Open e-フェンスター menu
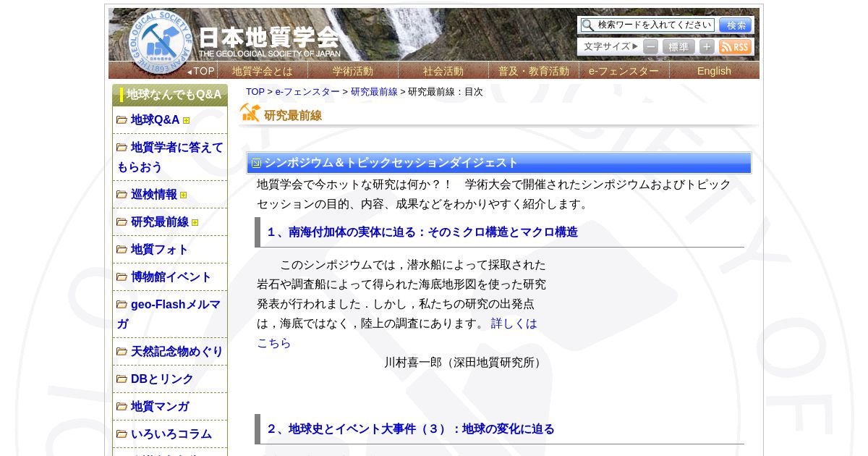 [x=624, y=71]
